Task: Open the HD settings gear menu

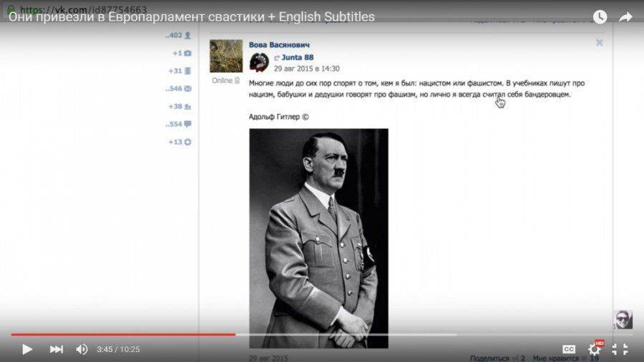Action: coord(595,349)
